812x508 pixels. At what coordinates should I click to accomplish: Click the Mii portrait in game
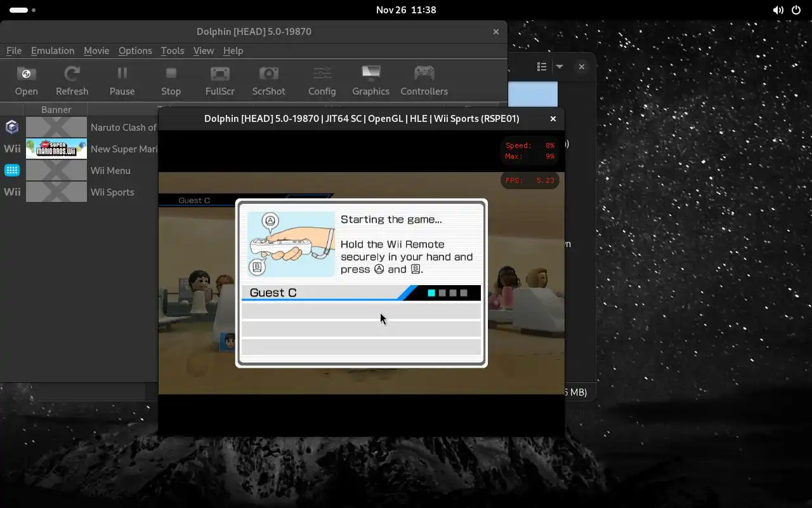tap(228, 342)
